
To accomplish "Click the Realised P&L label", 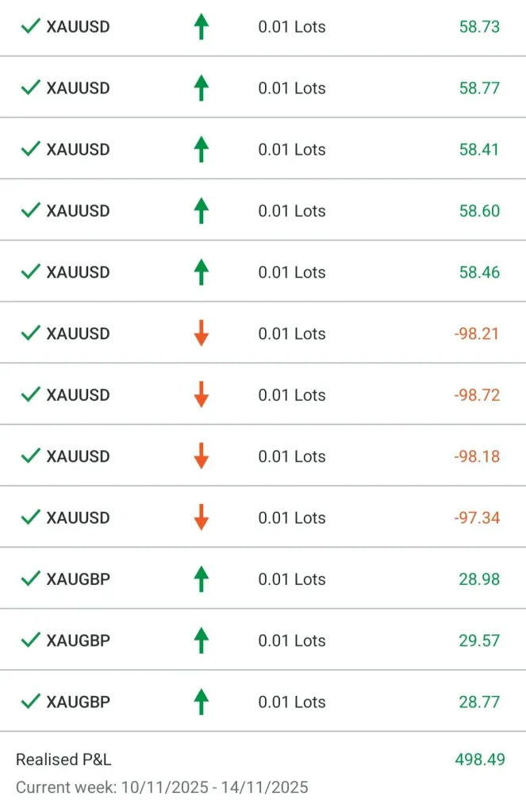I will (63, 760).
